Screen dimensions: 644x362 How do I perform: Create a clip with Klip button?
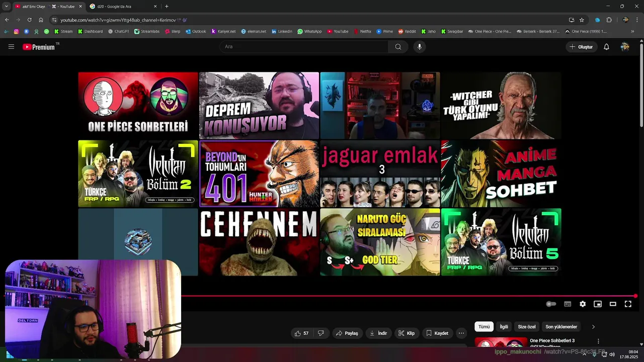tap(407, 333)
